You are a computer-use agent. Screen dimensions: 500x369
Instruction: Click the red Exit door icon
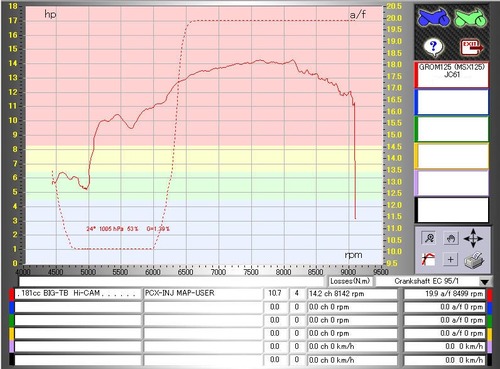coord(471,47)
